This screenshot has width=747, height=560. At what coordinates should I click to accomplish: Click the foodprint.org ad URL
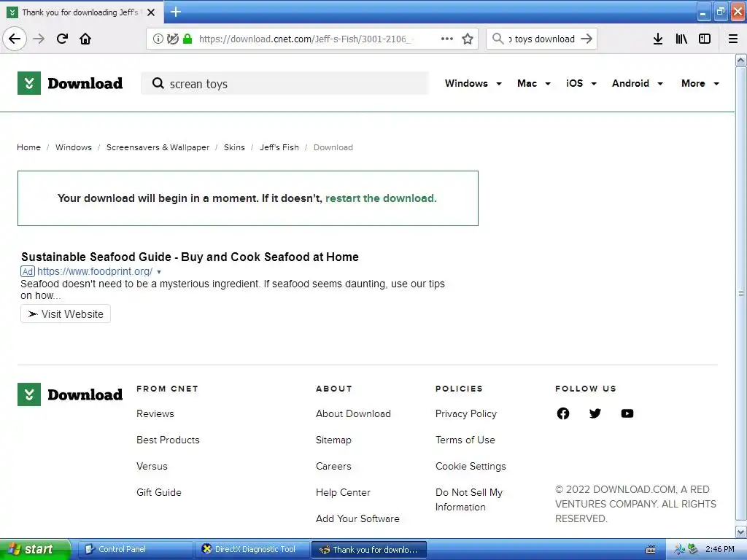point(95,271)
